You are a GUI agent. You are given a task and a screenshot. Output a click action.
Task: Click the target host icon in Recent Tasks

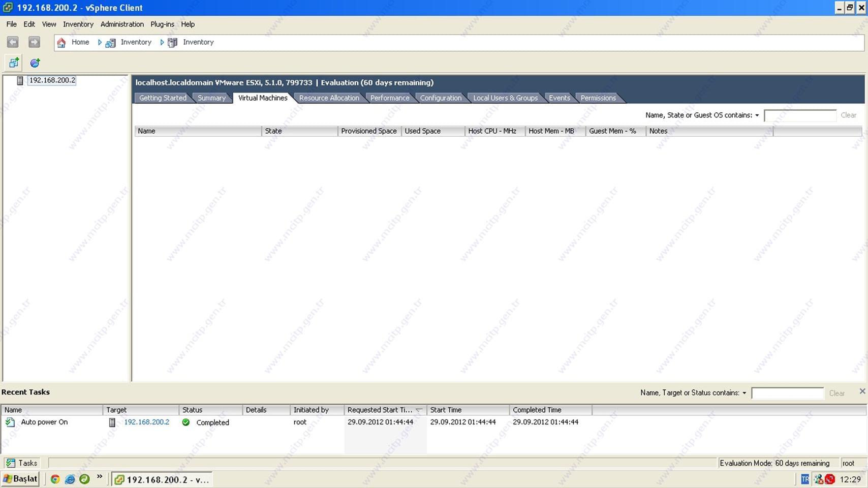[112, 422]
